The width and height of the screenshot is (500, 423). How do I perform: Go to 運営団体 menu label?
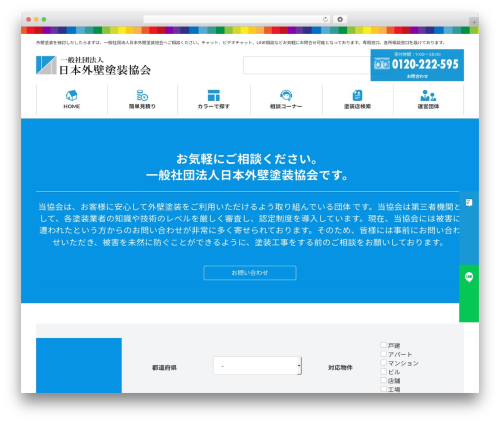tap(428, 106)
